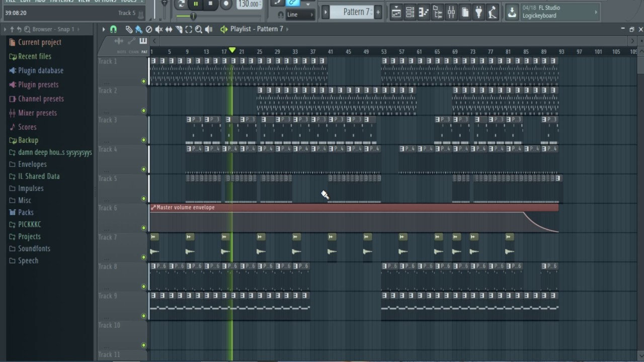Pick the Zoom magnifier tool in playlist toolbar
Image resolution: width=644 pixels, height=362 pixels.
tap(199, 29)
